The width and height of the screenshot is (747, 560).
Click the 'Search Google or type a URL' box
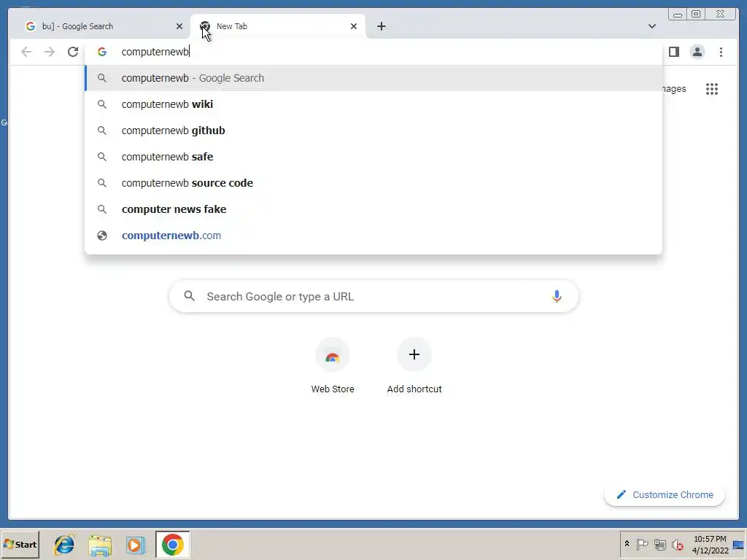click(x=373, y=296)
